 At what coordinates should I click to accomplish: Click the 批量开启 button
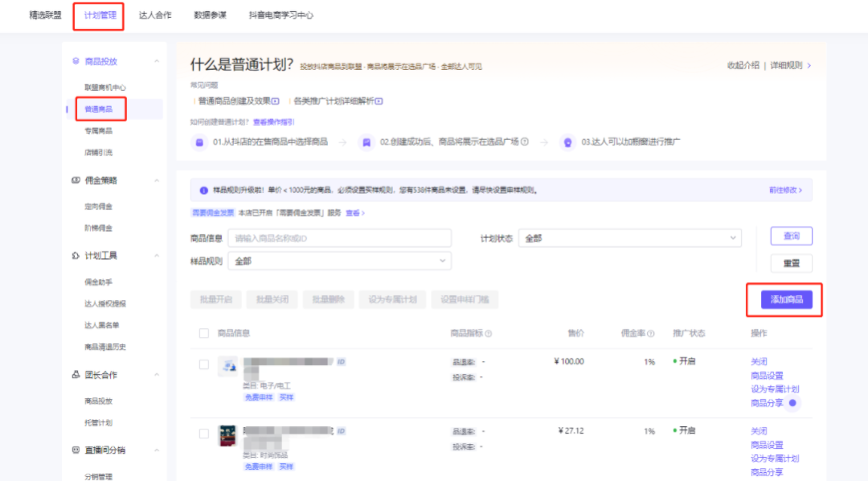coord(216,299)
